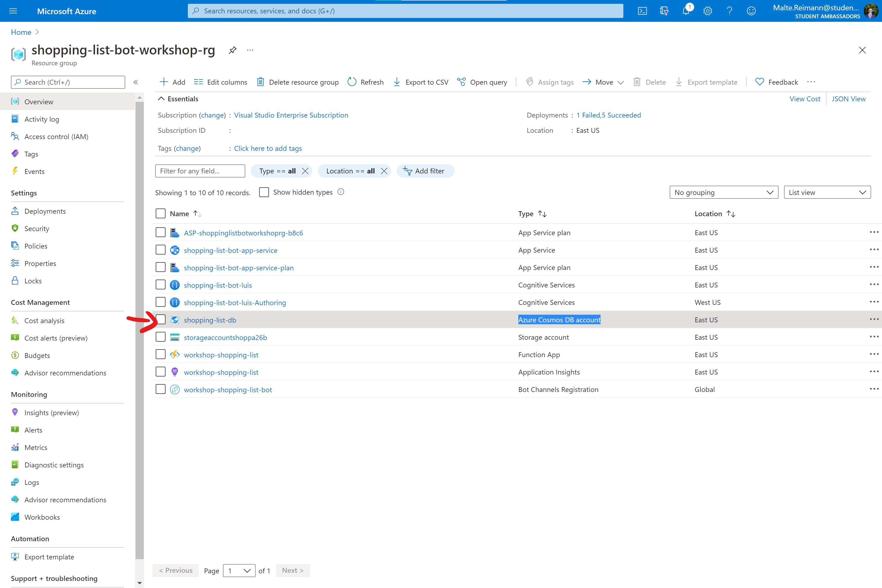882x588 pixels.
Task: Open Cloud Shell from top bar
Action: click(642, 11)
